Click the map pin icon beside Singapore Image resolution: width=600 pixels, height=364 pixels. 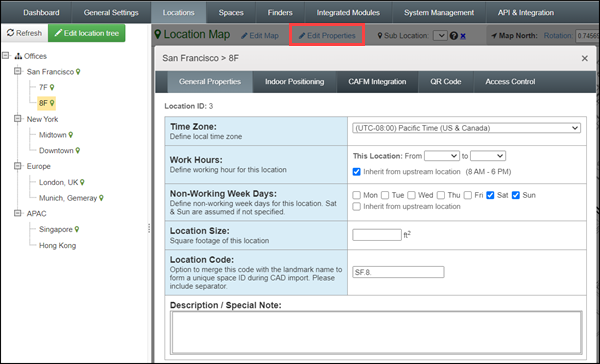(x=77, y=229)
